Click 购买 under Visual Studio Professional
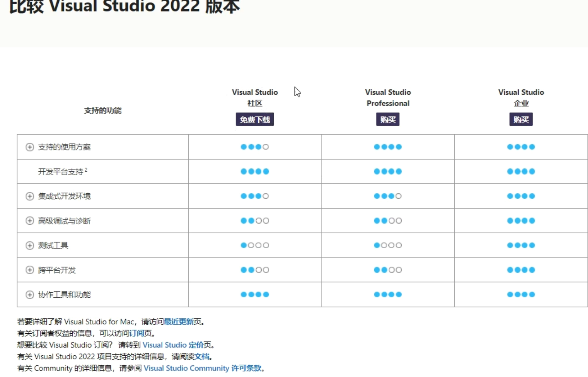 click(x=388, y=119)
